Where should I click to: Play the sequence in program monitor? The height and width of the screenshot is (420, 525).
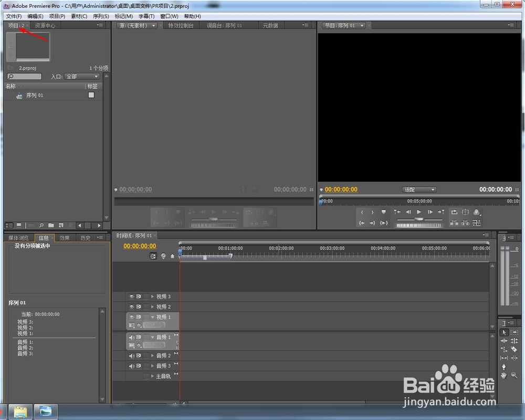419,212
